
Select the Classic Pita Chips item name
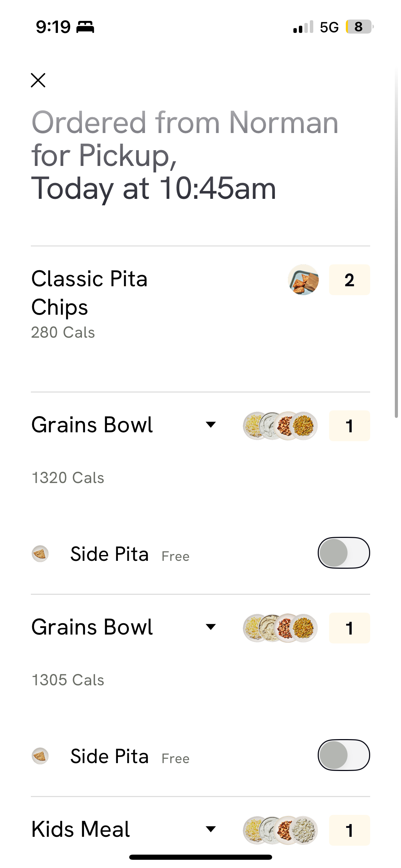(x=89, y=292)
